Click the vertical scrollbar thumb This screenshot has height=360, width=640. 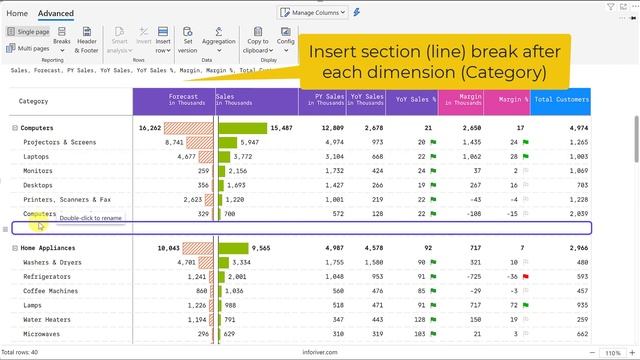(636, 139)
